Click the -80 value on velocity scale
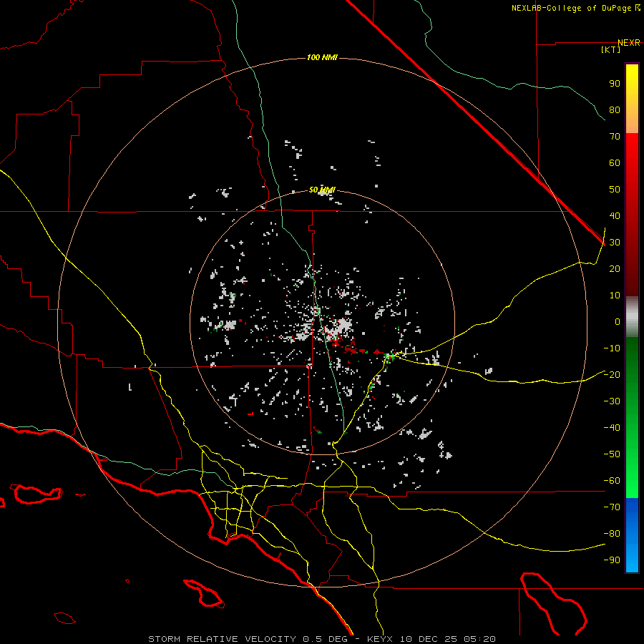 [612, 534]
